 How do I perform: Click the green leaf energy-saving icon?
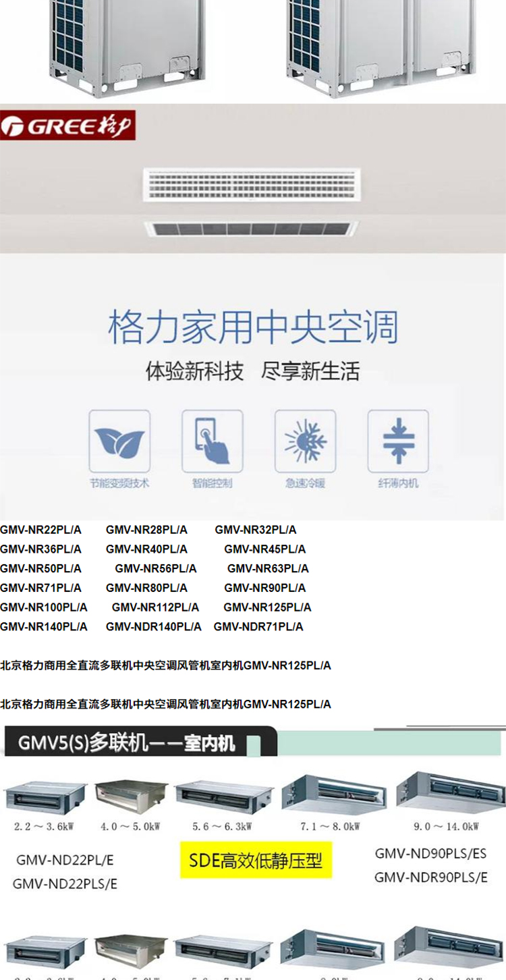pos(119,441)
